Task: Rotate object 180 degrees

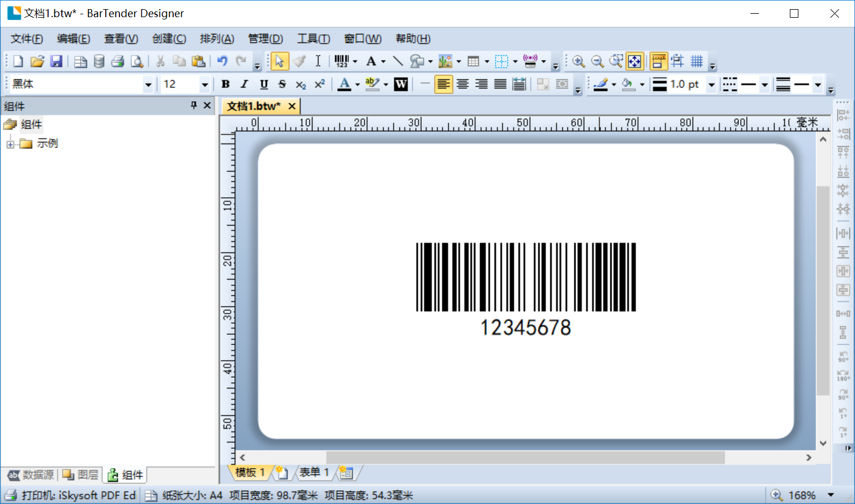Action: pyautogui.click(x=843, y=375)
